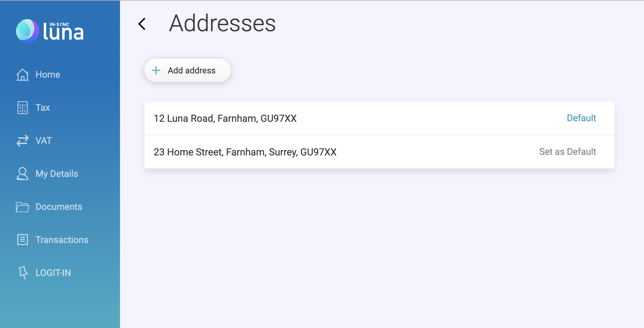This screenshot has width=644, height=328.
Task: Click the green plus icon
Action: [x=156, y=70]
